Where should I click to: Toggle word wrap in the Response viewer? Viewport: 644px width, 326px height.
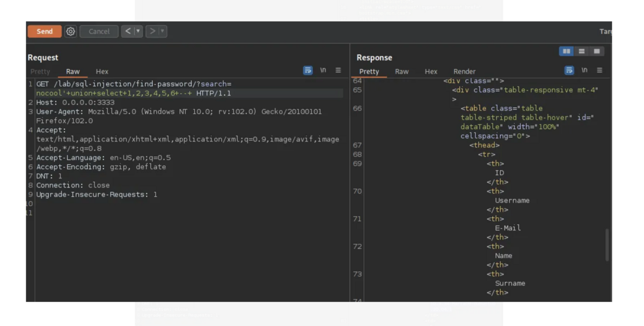[569, 70]
